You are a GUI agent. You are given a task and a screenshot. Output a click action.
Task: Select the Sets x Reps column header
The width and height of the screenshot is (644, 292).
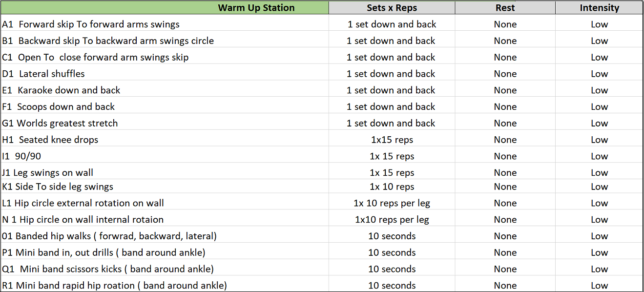pos(392,8)
